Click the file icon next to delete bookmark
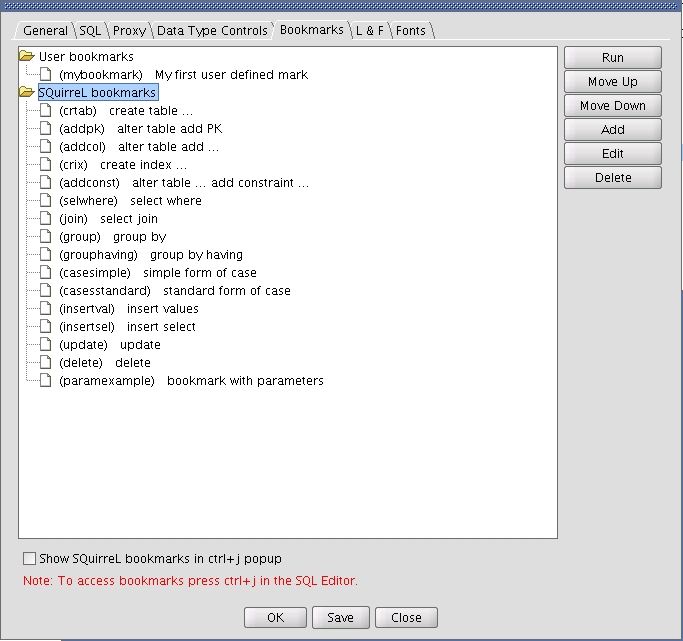The image size is (683, 641). (x=45, y=363)
